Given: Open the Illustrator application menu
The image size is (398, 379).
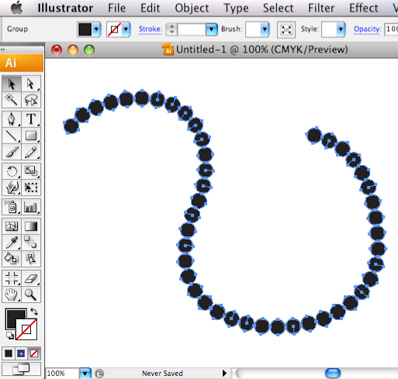Looking at the screenshot, I should 65,8.
